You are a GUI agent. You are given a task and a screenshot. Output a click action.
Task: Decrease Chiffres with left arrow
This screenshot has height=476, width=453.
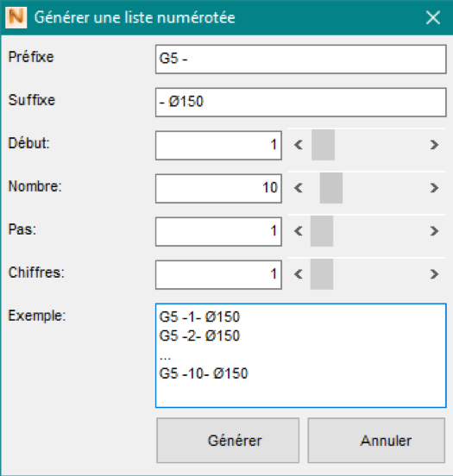(x=299, y=274)
